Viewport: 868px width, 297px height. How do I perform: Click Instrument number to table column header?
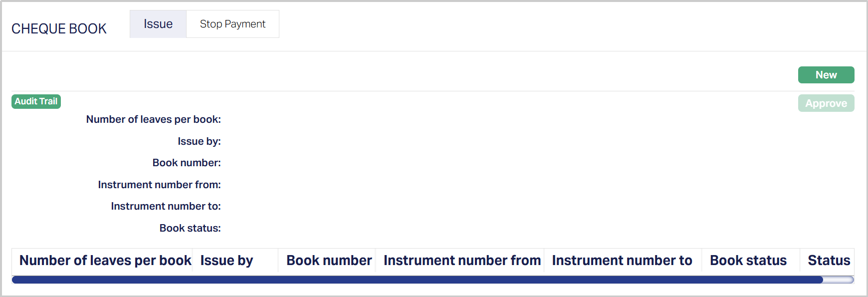click(622, 261)
